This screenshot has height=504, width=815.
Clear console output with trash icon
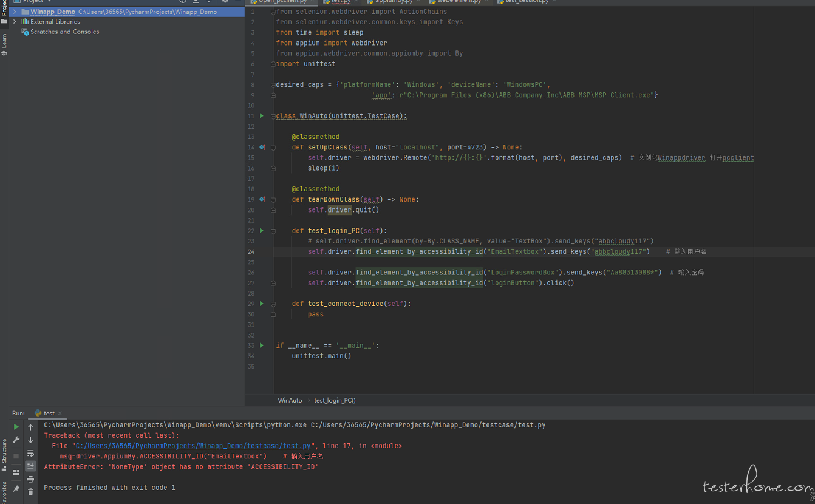click(x=30, y=492)
